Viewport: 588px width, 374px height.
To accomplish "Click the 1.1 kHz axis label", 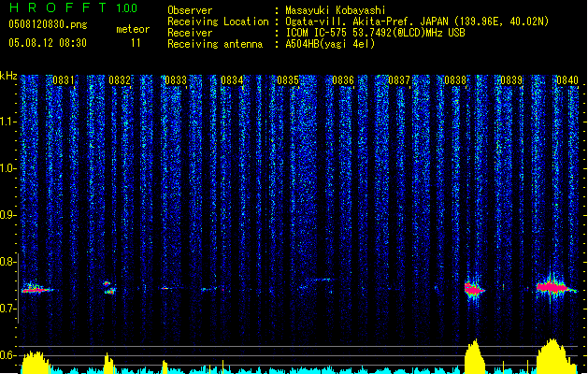I will coord(8,122).
